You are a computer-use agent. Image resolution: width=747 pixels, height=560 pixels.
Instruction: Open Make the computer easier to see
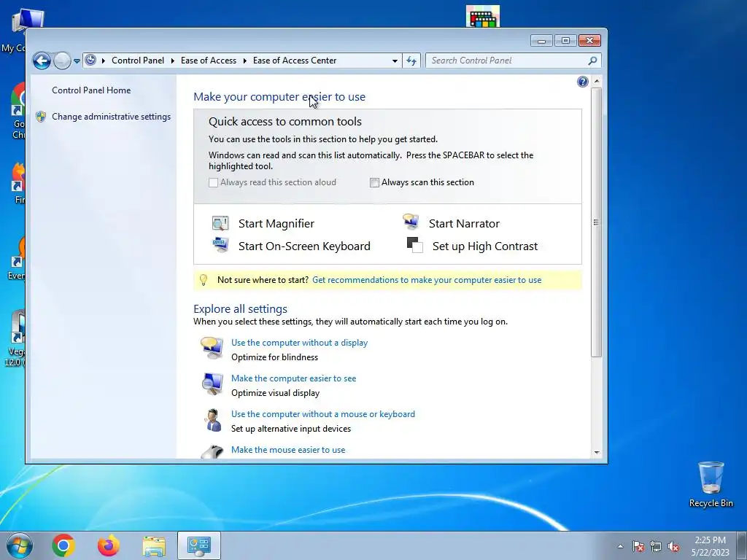pos(293,378)
